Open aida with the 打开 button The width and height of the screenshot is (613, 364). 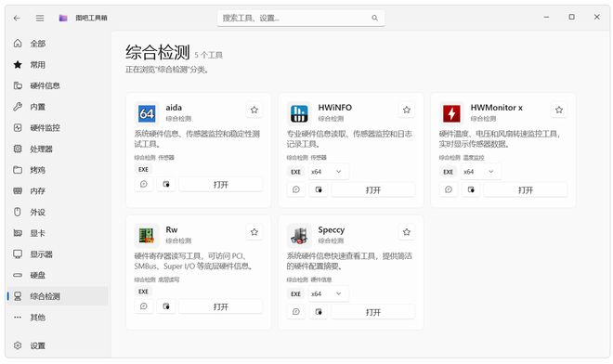[x=221, y=184]
